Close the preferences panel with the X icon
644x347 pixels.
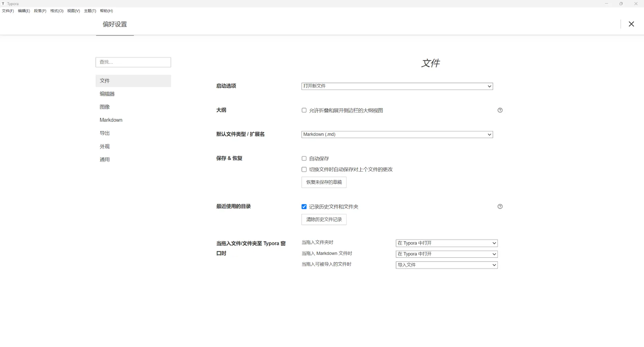[631, 24]
